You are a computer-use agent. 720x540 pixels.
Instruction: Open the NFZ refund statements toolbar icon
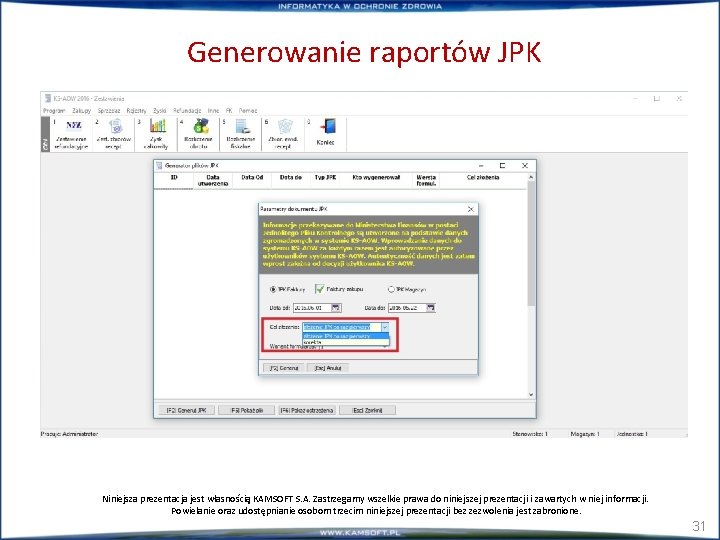coord(73,125)
